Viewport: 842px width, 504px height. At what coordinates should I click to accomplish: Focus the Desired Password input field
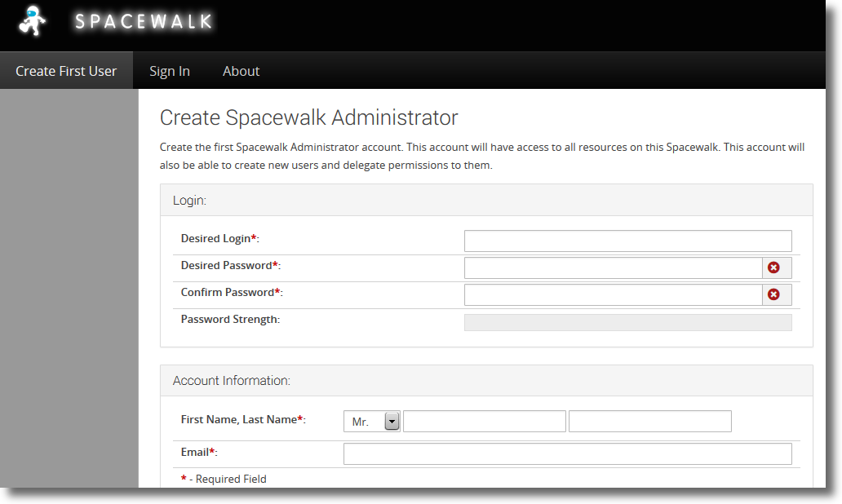(614, 267)
